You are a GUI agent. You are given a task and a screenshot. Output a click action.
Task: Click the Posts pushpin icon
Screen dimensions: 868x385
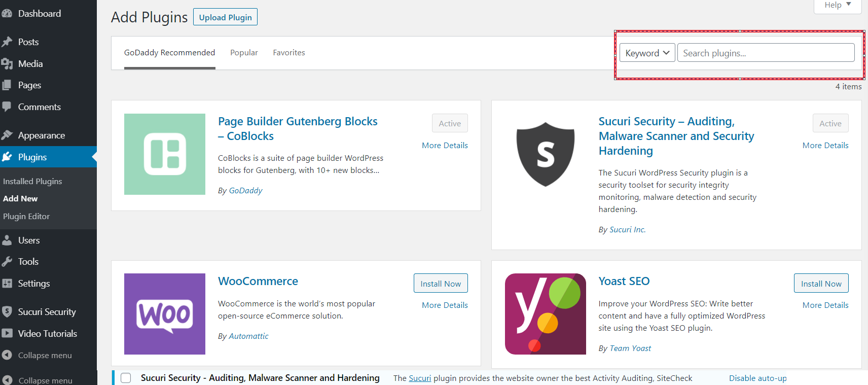pos(7,42)
